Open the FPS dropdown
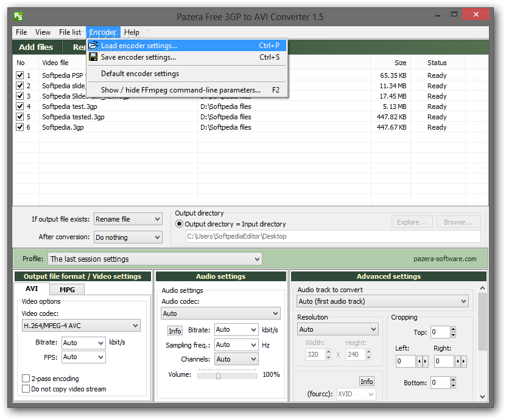The height and width of the screenshot is (420, 506). coord(83,357)
